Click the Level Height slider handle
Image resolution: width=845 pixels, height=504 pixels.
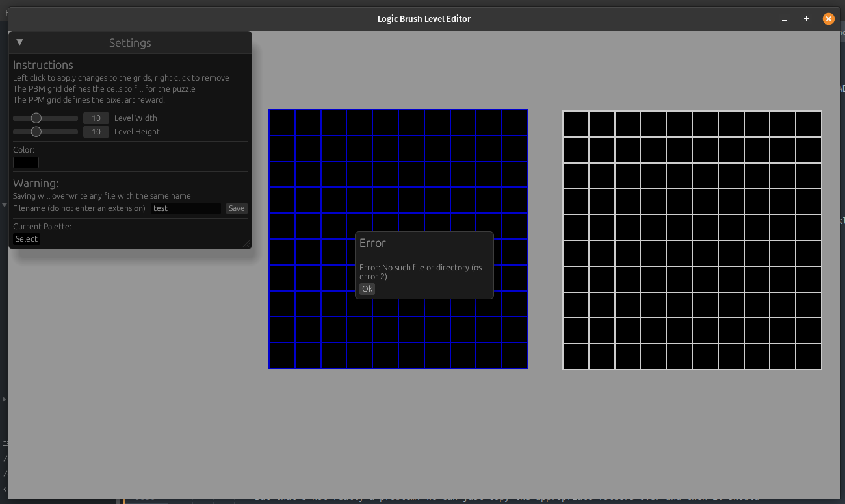point(36,132)
